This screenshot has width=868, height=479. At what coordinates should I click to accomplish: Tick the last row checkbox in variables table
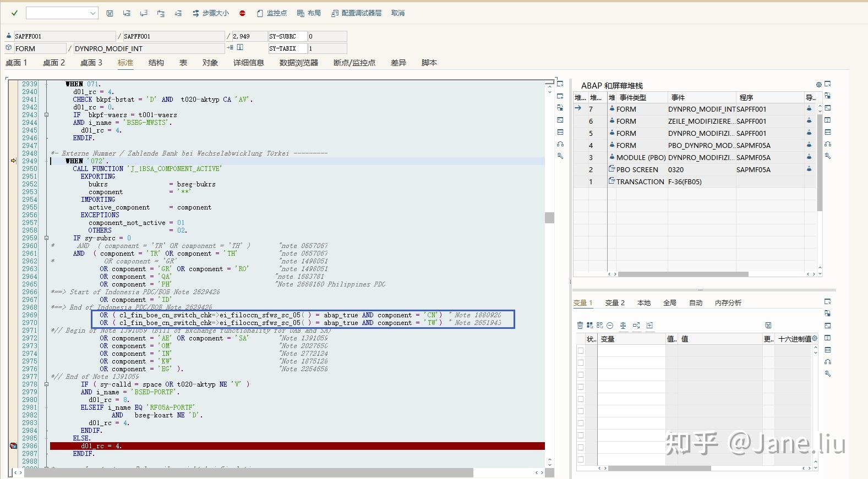pos(581,459)
